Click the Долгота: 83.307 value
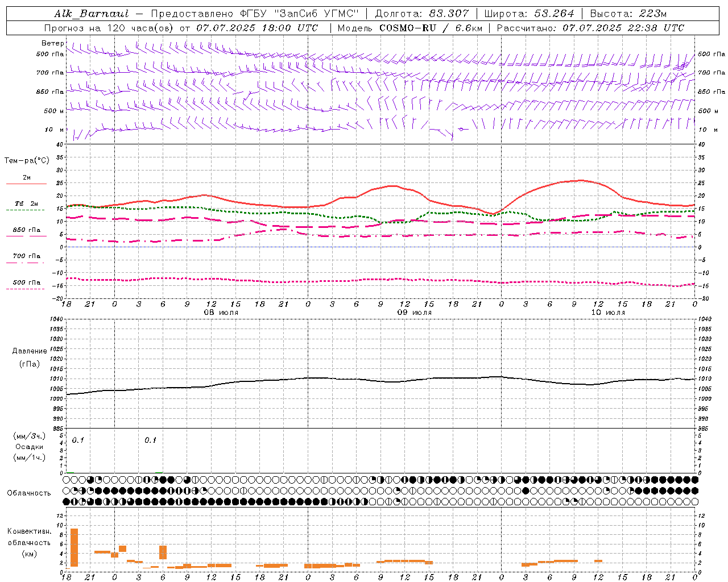The image size is (728, 582). click(422, 14)
